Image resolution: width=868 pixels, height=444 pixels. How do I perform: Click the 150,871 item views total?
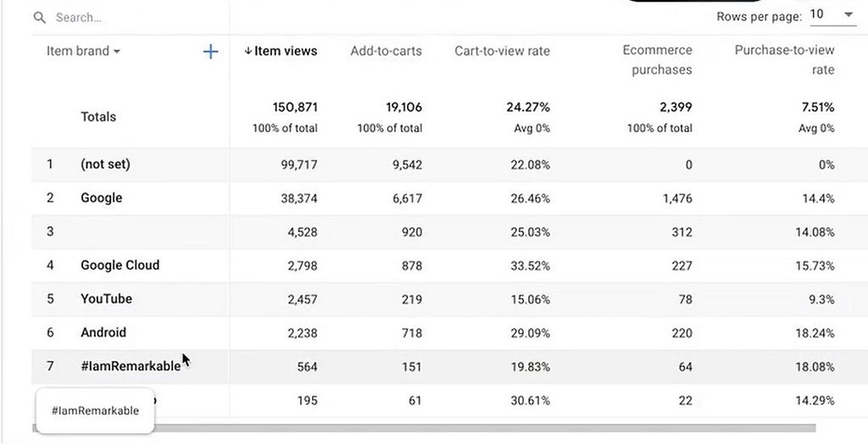(295, 107)
